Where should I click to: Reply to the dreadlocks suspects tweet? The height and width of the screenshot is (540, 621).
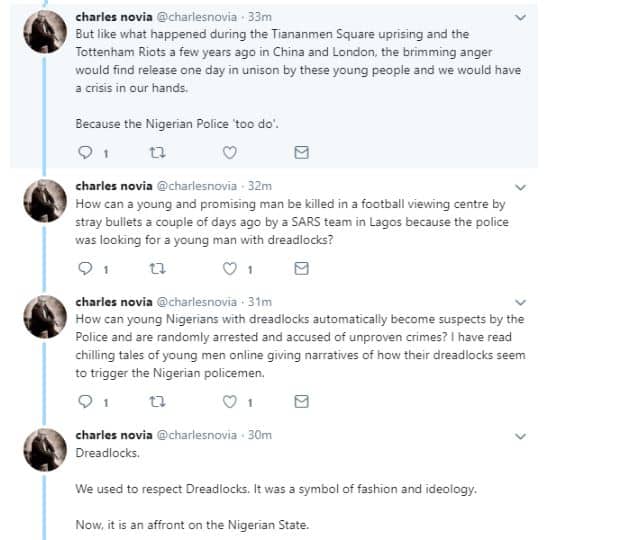[85, 402]
